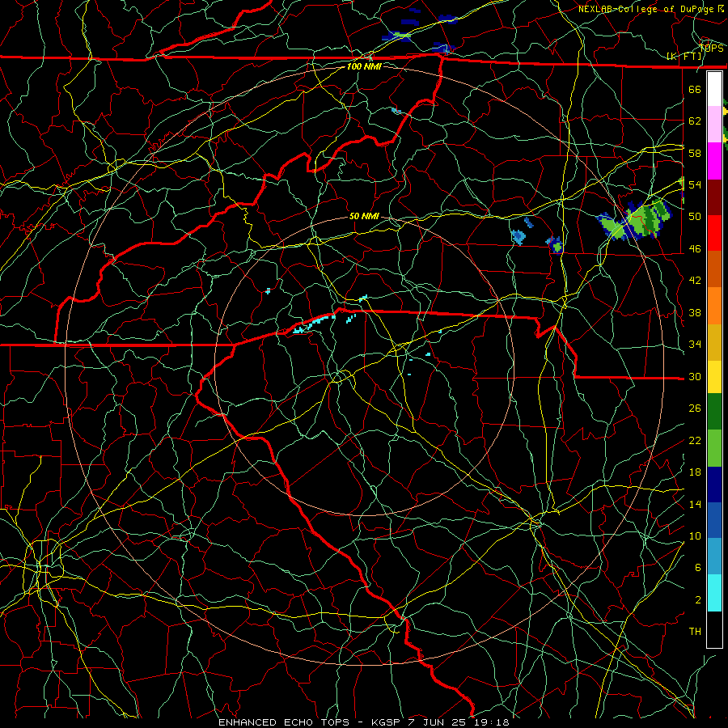Click the cyan legend swatch
Image resolution: width=728 pixels, height=728 pixels.
[x=714, y=593]
